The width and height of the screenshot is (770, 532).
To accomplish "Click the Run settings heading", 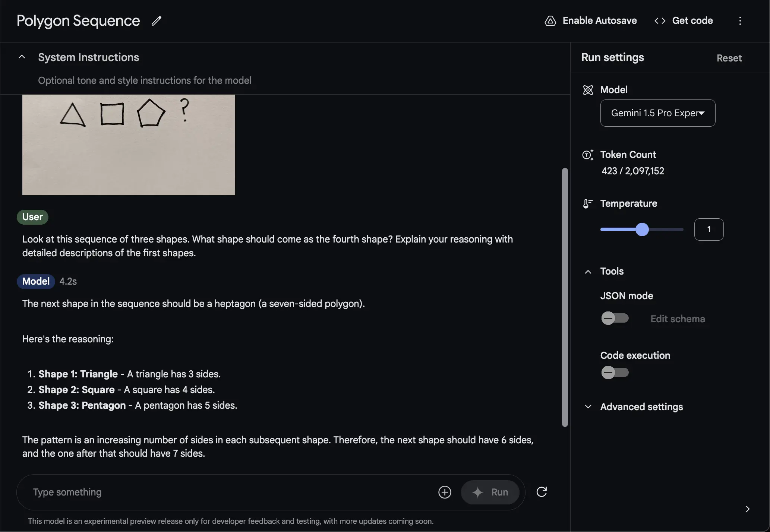I will 613,57.
